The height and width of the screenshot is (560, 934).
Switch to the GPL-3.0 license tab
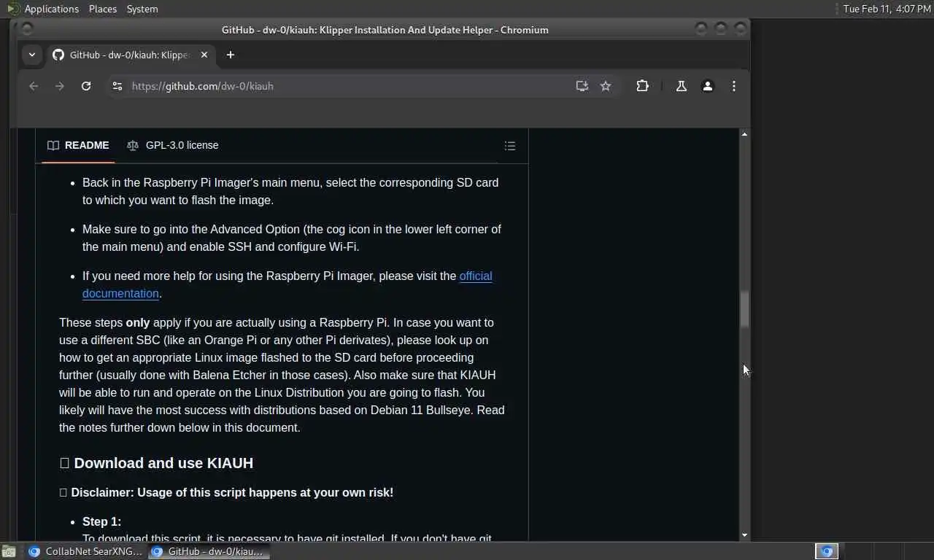click(173, 145)
